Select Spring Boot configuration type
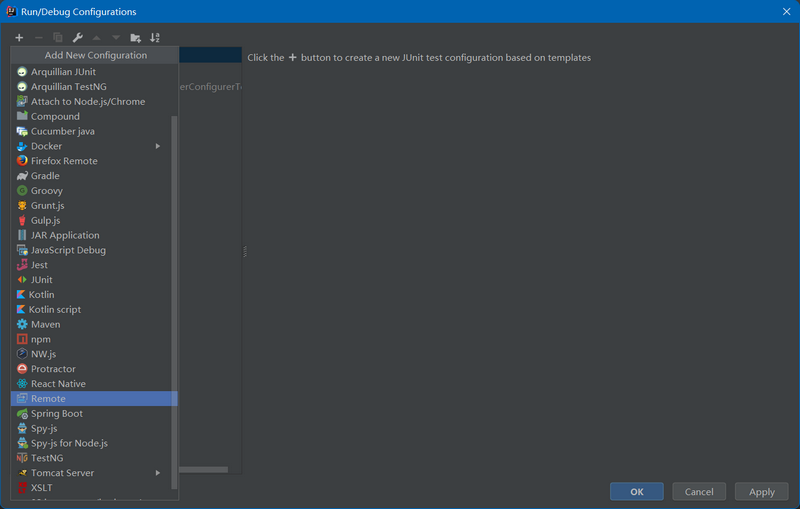Viewport: 800px width, 509px height. 94,413
